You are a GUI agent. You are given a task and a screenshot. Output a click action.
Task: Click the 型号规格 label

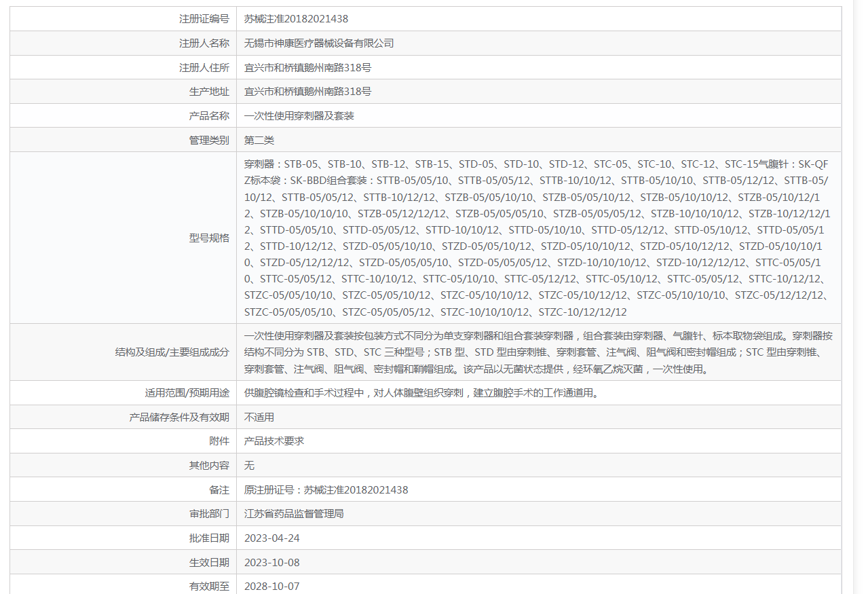click(209, 238)
